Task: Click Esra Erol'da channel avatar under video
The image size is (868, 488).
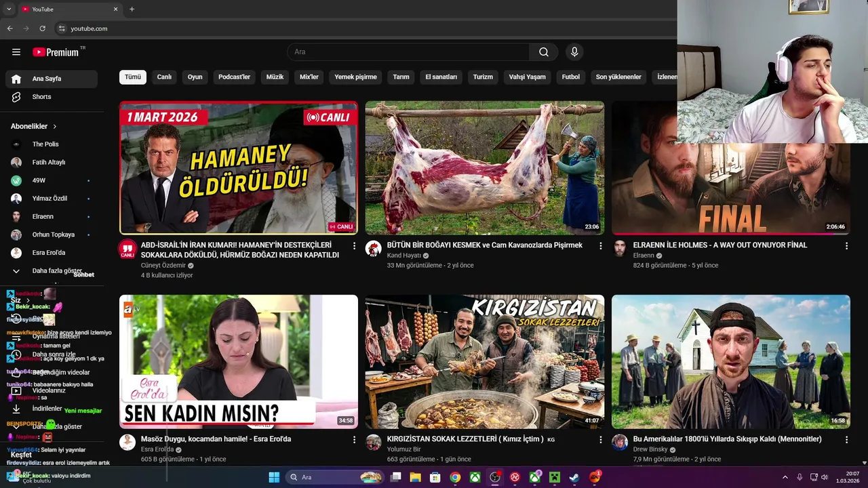Action: pos(127,443)
